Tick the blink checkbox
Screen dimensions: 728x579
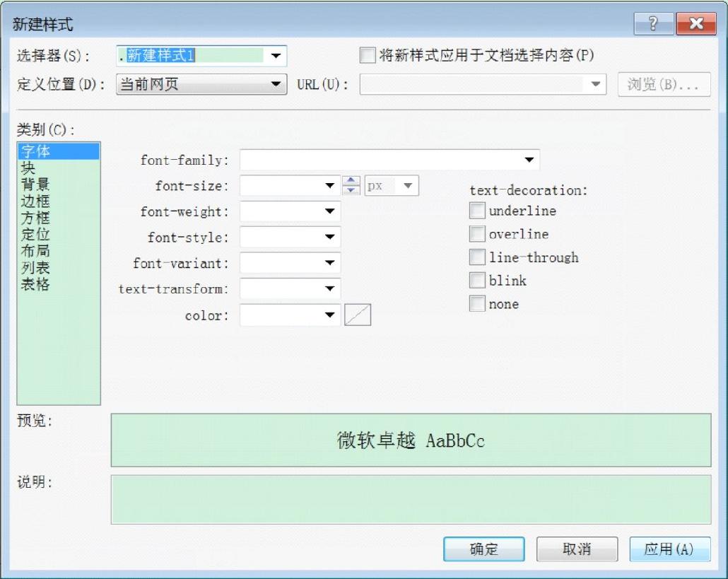tap(477, 280)
